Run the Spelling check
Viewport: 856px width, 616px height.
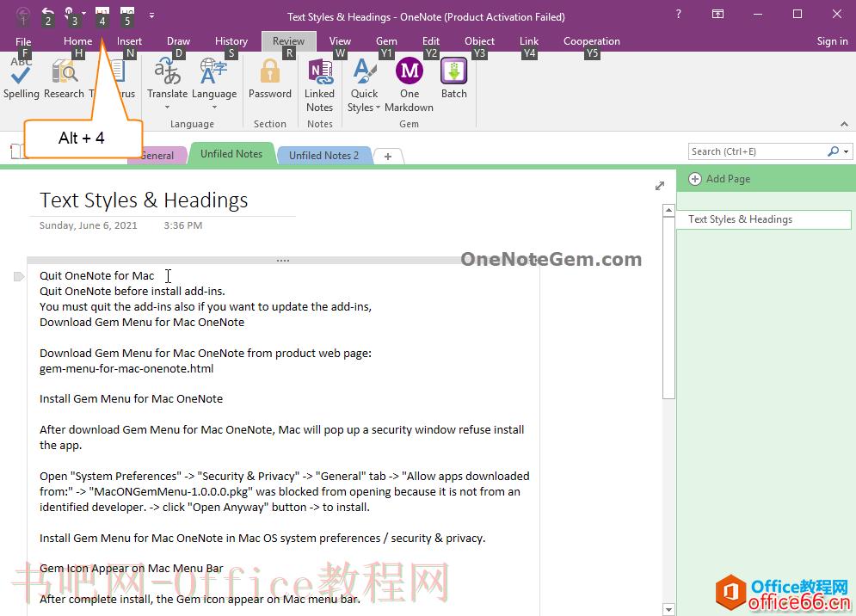[x=22, y=79]
